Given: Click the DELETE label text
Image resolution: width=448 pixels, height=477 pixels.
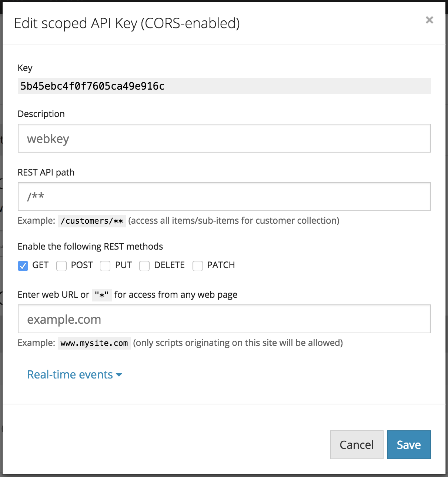Looking at the screenshot, I should coord(169,265).
